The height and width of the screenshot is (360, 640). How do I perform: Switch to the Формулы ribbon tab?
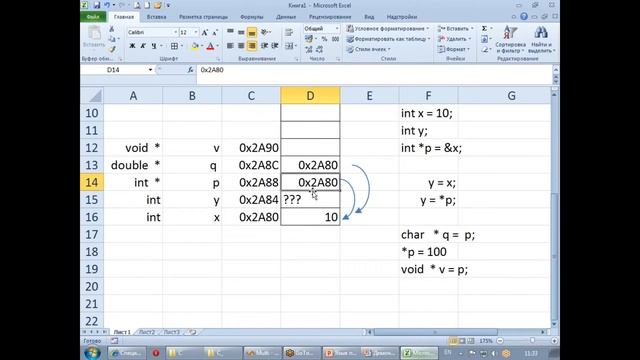coord(251,17)
